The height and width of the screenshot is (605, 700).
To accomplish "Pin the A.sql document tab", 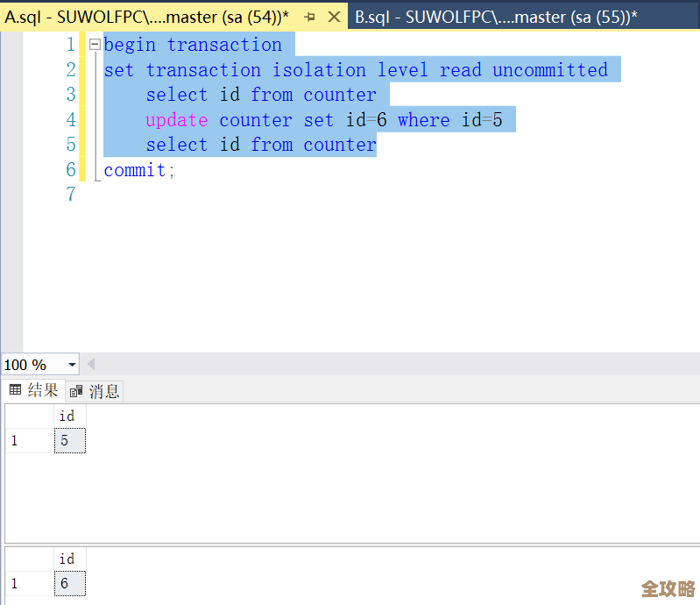I will (309, 17).
